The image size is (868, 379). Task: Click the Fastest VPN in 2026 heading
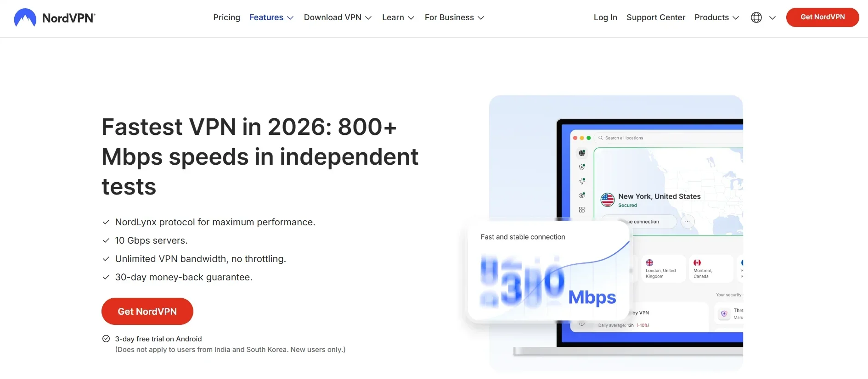(x=260, y=157)
